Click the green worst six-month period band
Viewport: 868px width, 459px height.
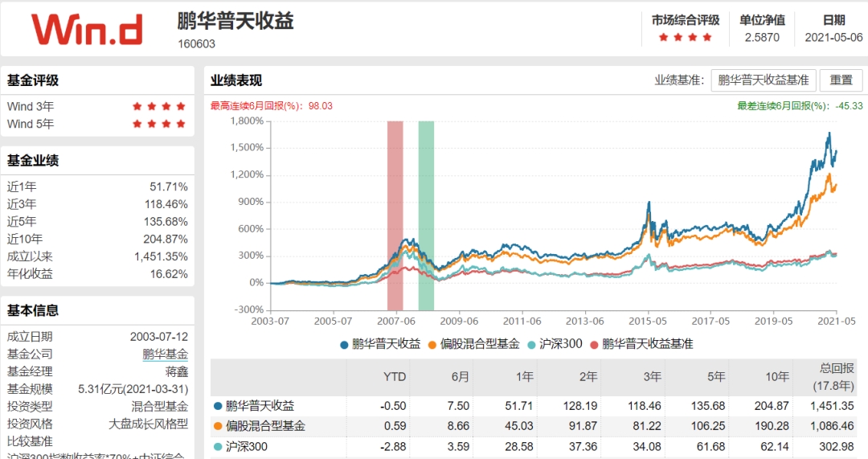tap(426, 215)
